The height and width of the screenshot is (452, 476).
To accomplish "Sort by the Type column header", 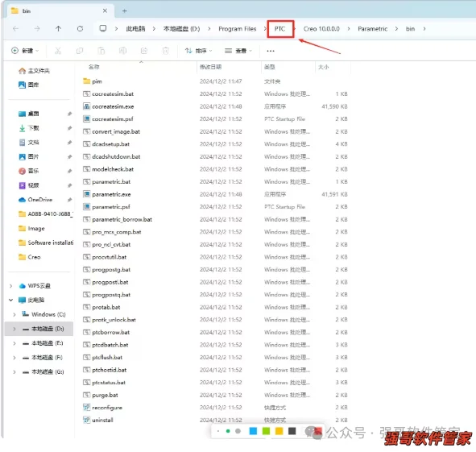I will coord(269,67).
